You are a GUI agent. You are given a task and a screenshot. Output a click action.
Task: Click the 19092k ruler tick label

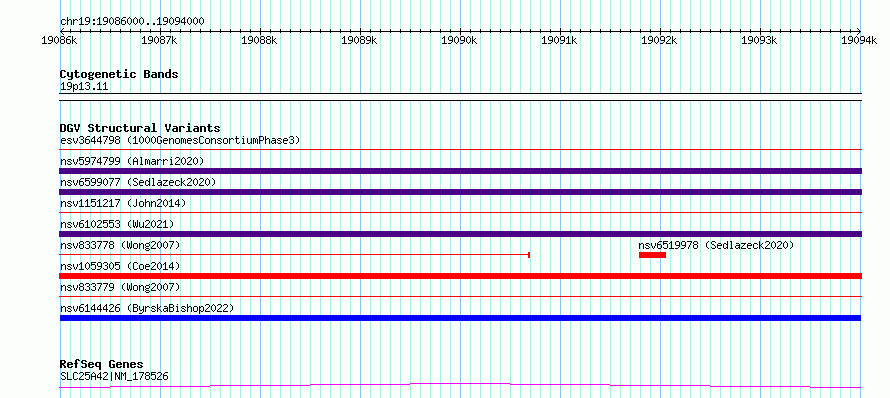pyautogui.click(x=660, y=40)
